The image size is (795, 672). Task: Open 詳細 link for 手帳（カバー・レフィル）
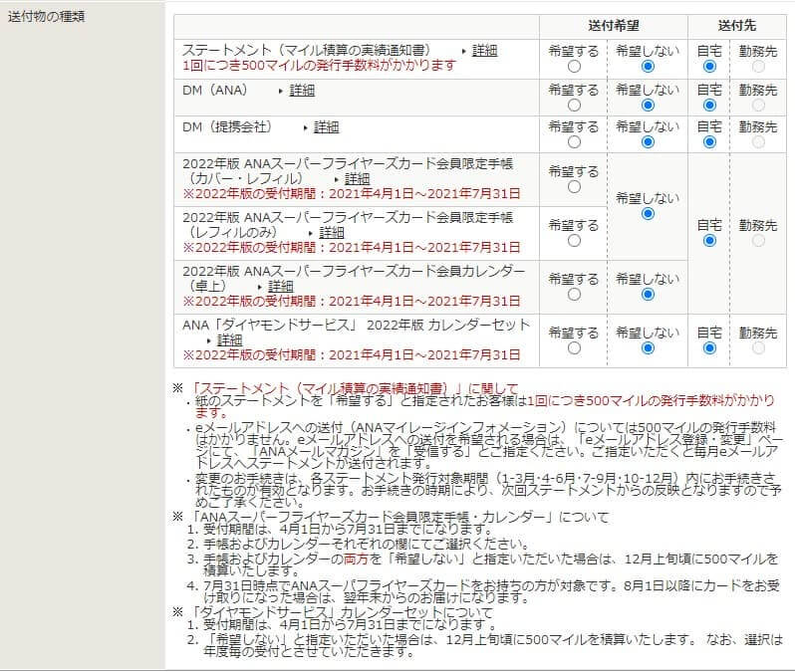point(357,179)
